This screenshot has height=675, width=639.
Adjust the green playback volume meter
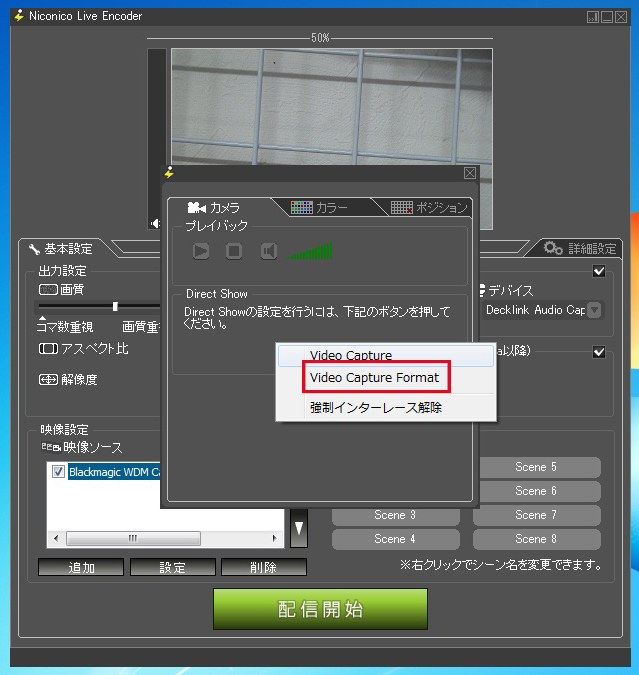[309, 251]
